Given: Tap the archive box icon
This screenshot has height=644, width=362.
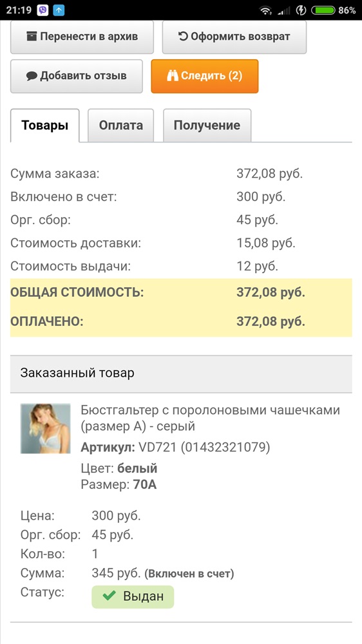Looking at the screenshot, I should click(x=32, y=37).
